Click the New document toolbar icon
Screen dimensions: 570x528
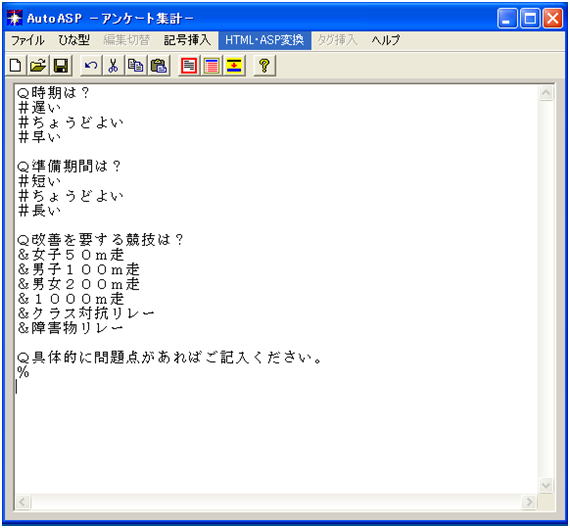pyautogui.click(x=15, y=66)
